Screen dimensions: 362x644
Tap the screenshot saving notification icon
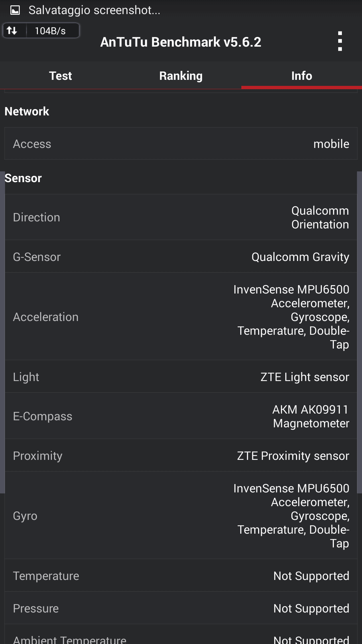tap(15, 10)
